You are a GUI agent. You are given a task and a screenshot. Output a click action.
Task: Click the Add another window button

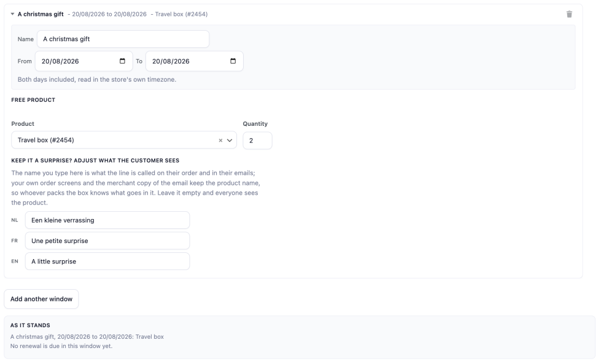coord(41,299)
